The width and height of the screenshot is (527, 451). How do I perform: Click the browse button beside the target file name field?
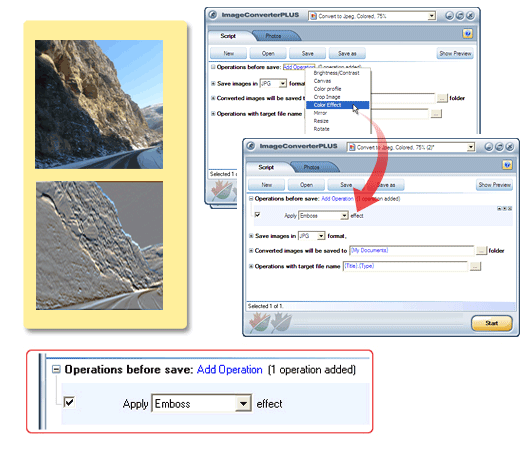click(x=475, y=266)
